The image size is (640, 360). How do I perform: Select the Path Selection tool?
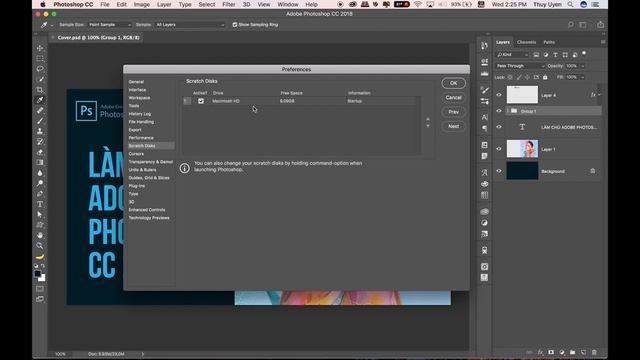(x=40, y=214)
